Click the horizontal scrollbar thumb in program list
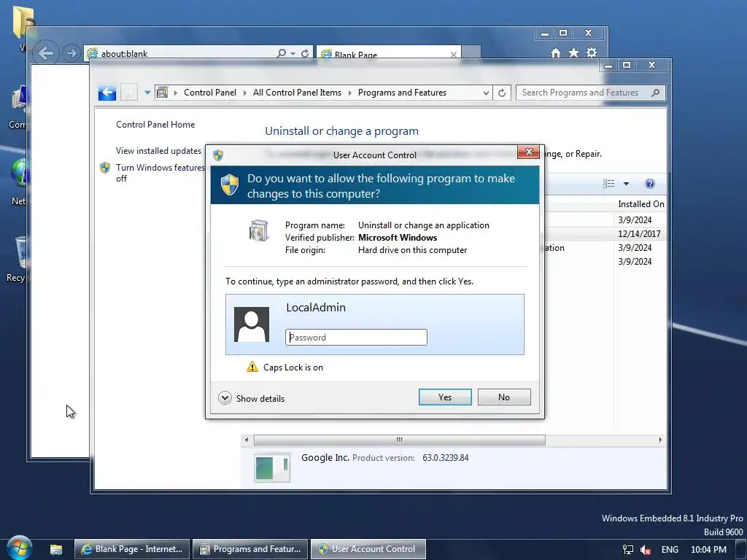 [399, 440]
